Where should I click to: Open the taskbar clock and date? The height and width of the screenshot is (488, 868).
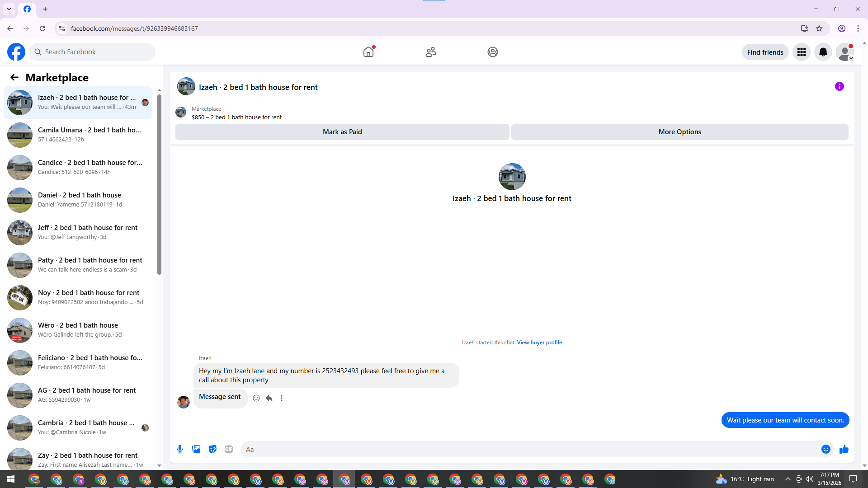[829, 479]
